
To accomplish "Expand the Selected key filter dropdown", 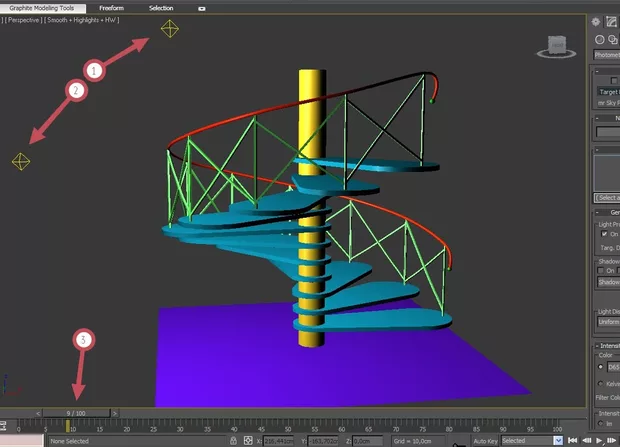I will [557, 440].
